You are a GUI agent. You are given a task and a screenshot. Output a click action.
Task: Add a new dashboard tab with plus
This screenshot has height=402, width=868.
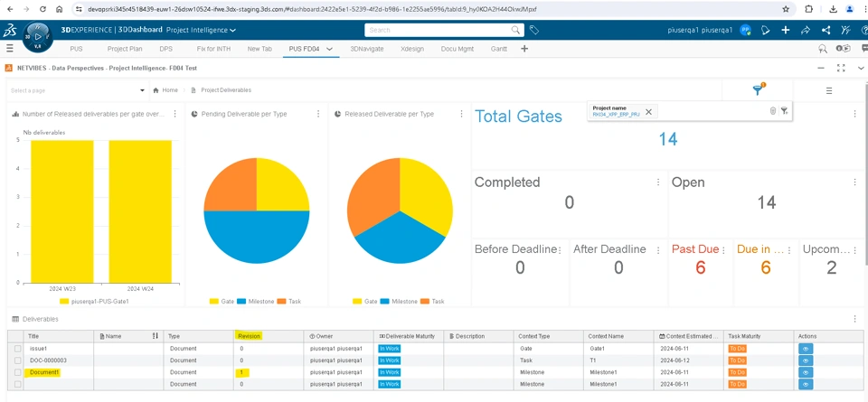[x=524, y=49]
